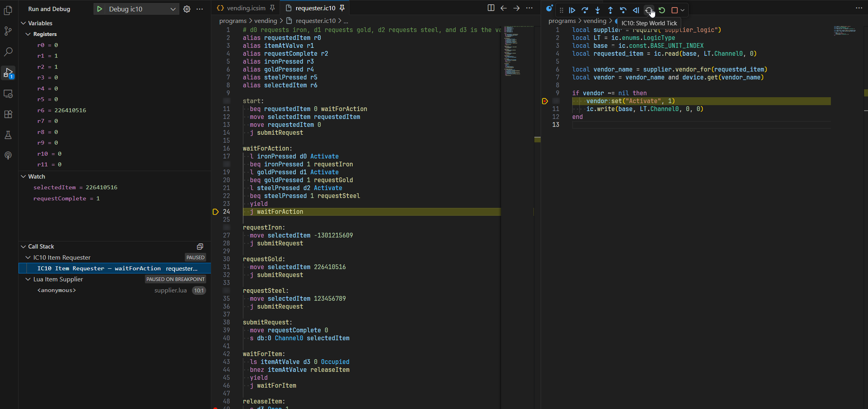Click Step Out in the debug toolbar
Viewport: 868px width, 409px height.
[x=611, y=10]
